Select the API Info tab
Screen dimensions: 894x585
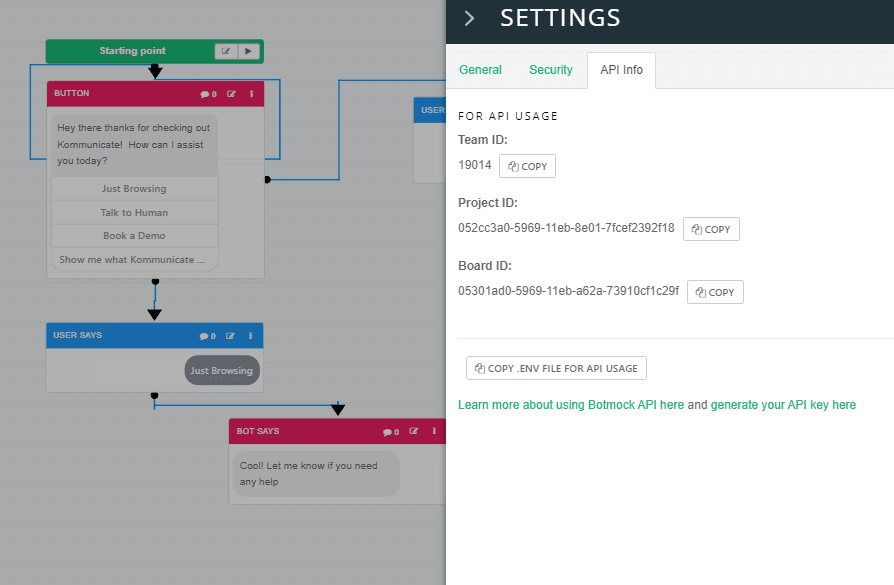point(621,70)
